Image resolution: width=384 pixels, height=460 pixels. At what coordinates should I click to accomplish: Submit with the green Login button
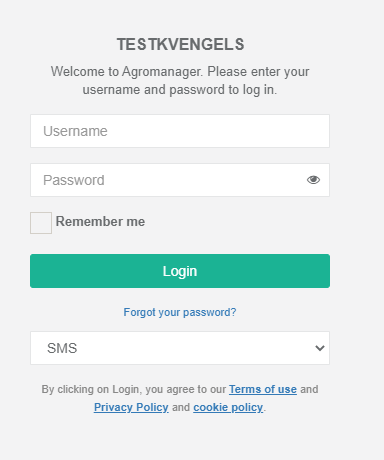pos(180,271)
